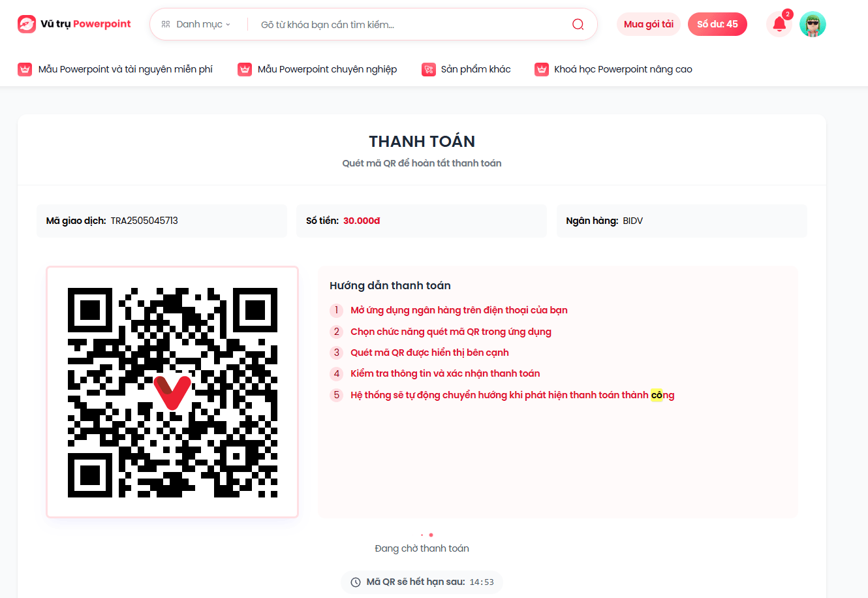Click the search magnifier icon
The width and height of the screenshot is (868, 598).
click(x=578, y=24)
